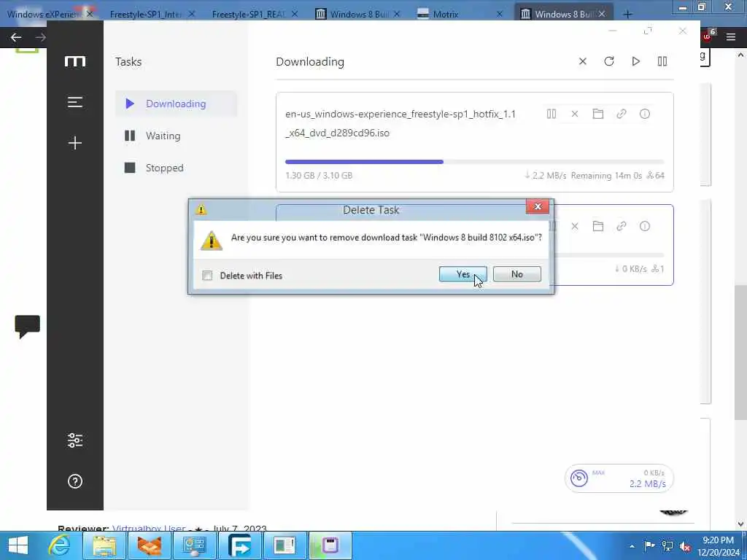
Task: Add a new download task
Action: point(75,143)
